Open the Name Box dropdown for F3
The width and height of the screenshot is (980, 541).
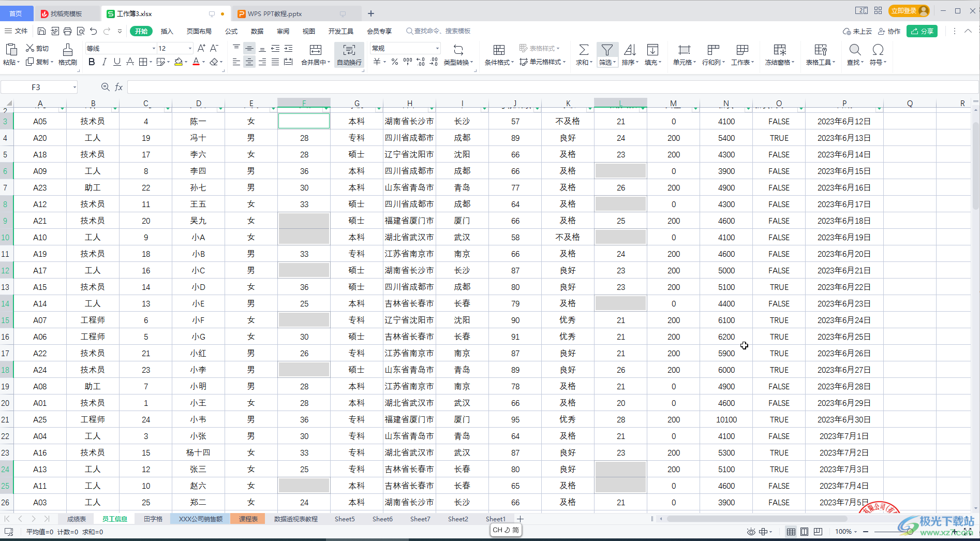tap(75, 87)
